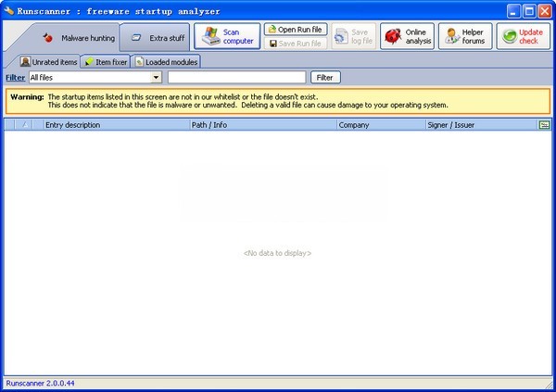The image size is (556, 392).
Task: Switch to Extra stuff mode
Action: pyautogui.click(x=158, y=38)
